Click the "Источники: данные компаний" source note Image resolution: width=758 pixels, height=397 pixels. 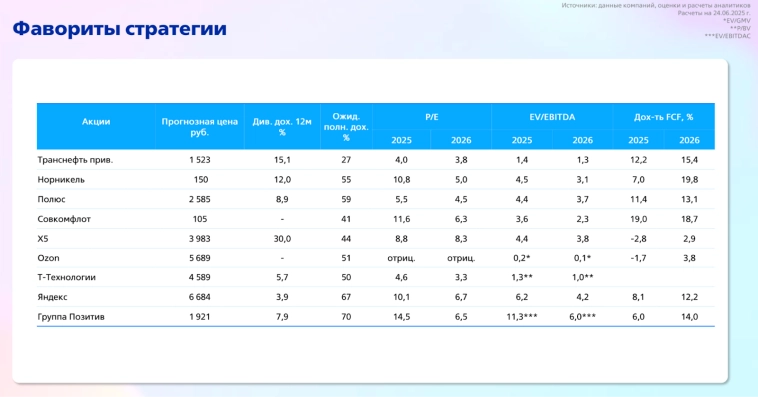pyautogui.click(x=656, y=6)
